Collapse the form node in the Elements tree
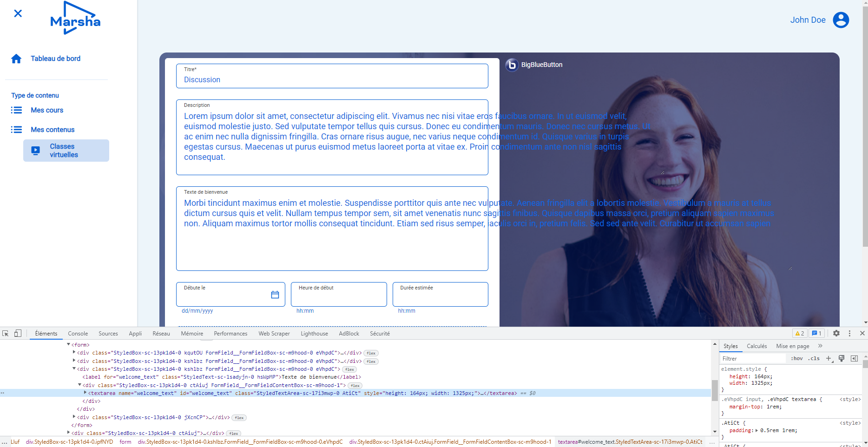This screenshot has height=447, width=868. coord(68,345)
